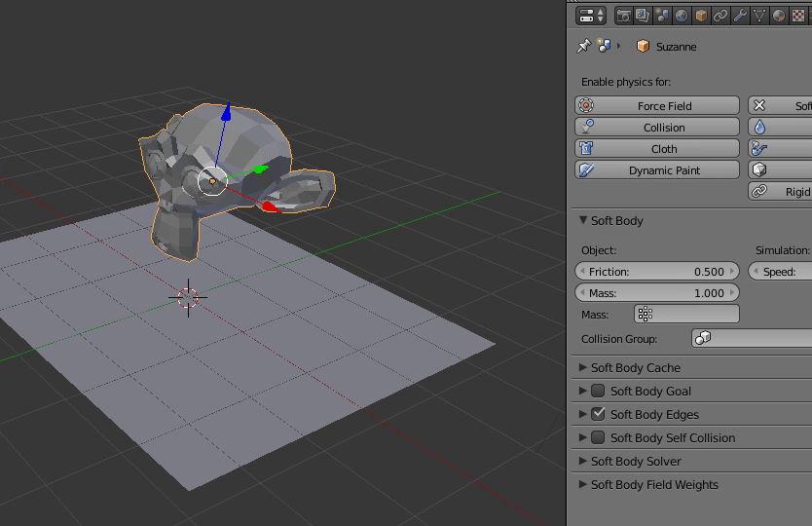Click the rigid body cube icon button
The image size is (812, 526).
point(780,170)
